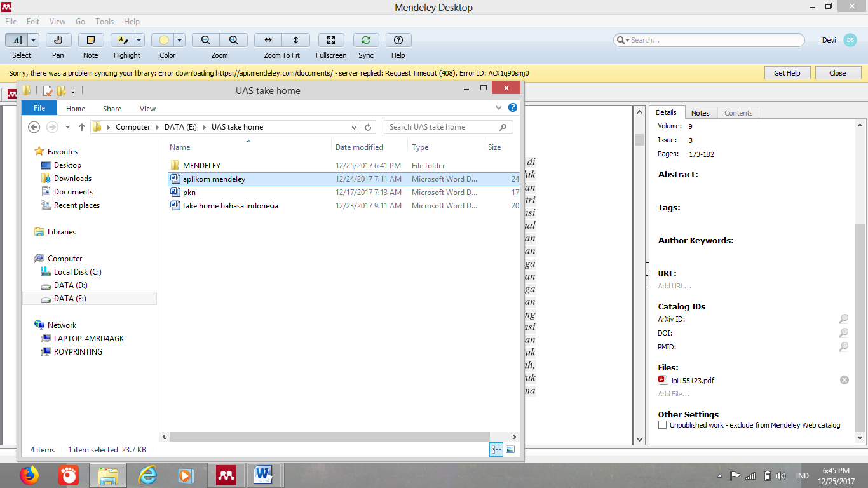Switch Explorer to Details view layout
The width and height of the screenshot is (868, 488).
pyautogui.click(x=496, y=449)
